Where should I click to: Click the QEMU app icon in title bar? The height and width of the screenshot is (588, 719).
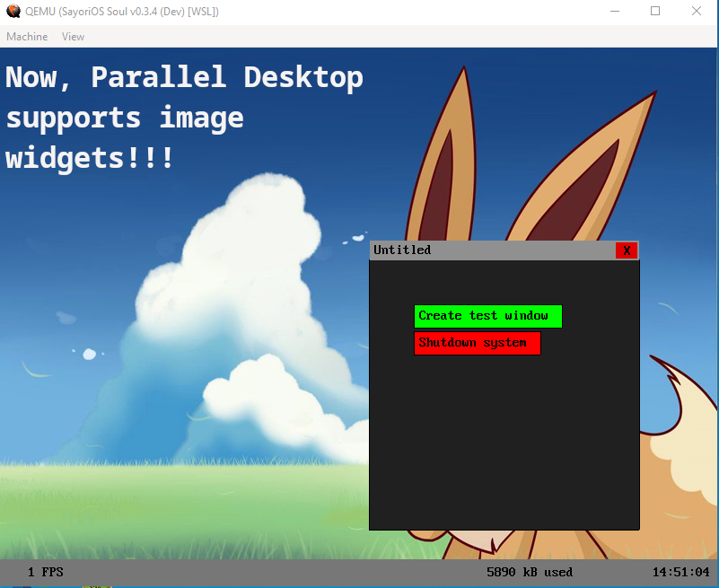point(13,11)
